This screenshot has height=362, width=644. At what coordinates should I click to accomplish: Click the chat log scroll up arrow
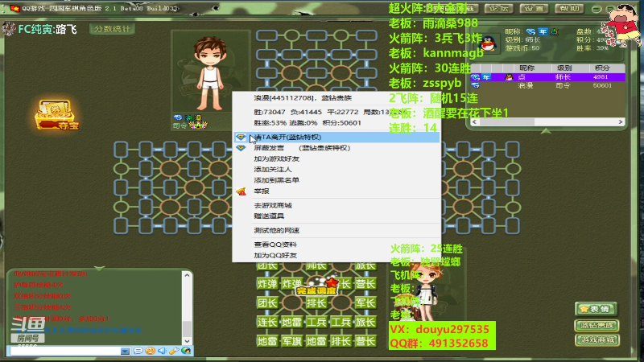tap(187, 275)
